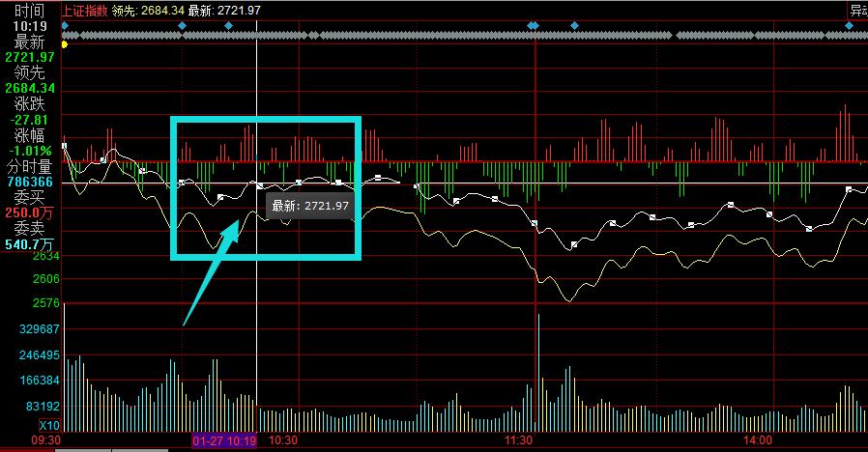Click the header text 最新: 2721.97
868x452 pixels.
coord(224,11)
